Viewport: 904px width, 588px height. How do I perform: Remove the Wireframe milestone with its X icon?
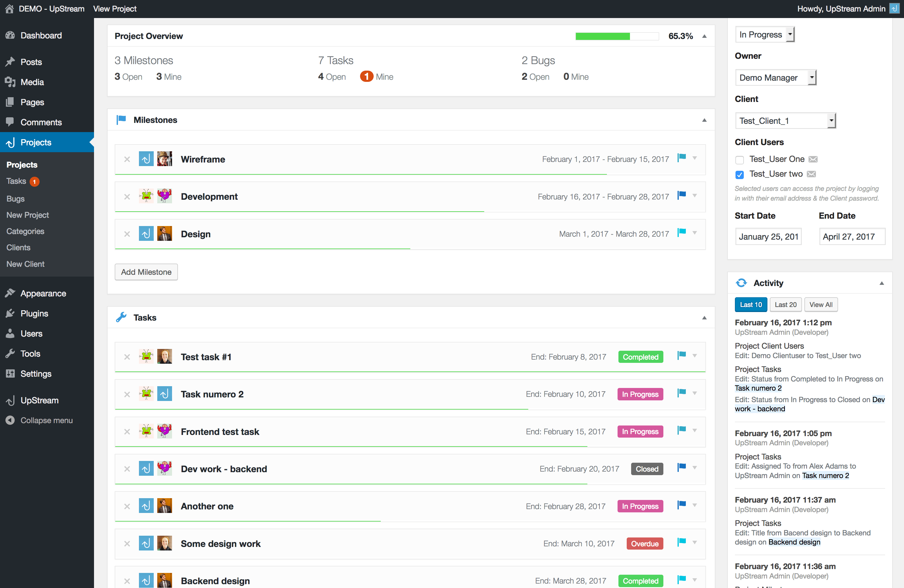click(x=127, y=160)
